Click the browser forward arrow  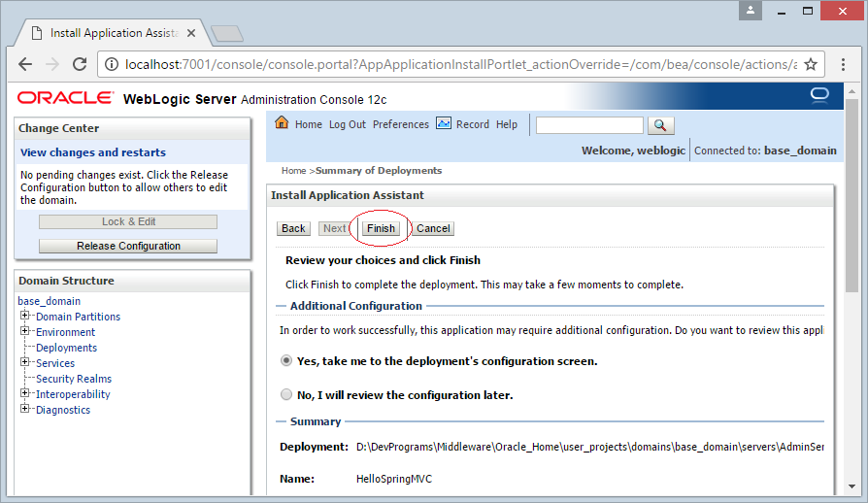(x=52, y=65)
